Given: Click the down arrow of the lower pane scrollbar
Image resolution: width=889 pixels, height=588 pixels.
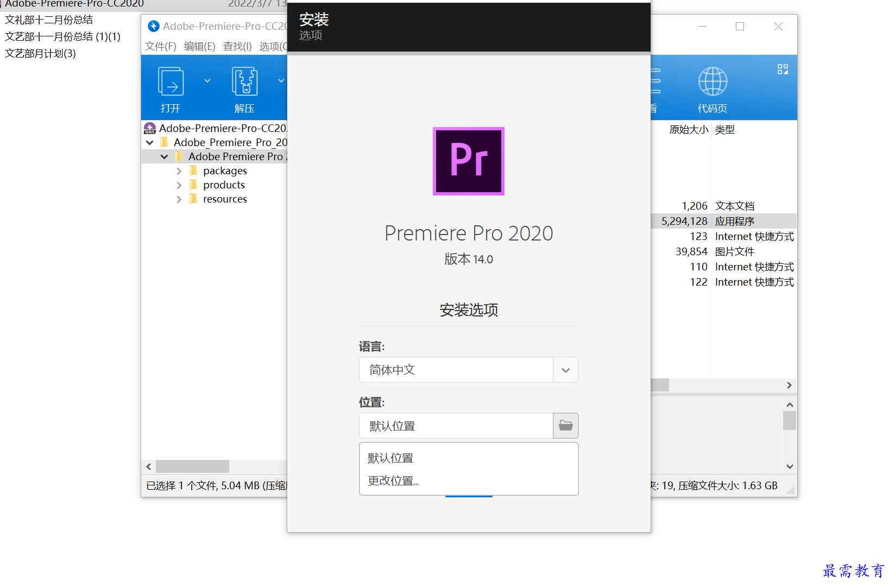Looking at the screenshot, I should 790,466.
